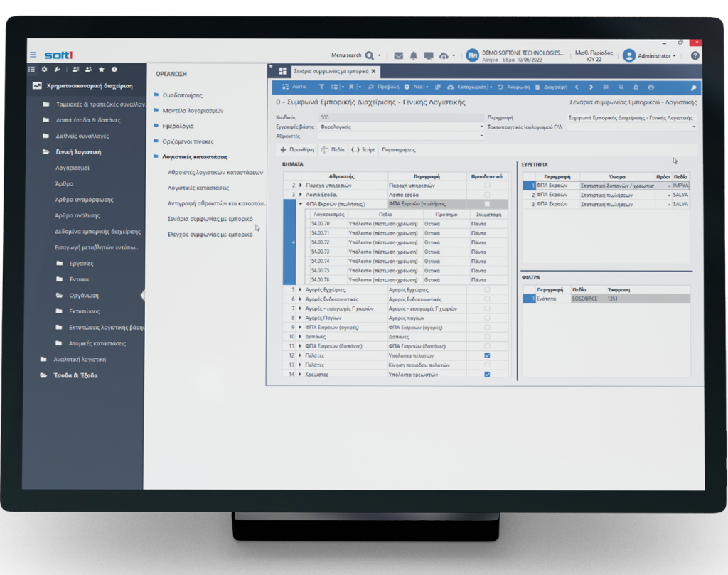The width and height of the screenshot is (728, 575).
Task: Click the printer icon in the toolbar
Action: tap(651, 87)
